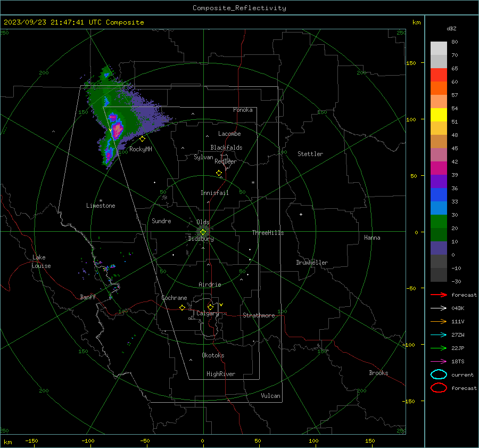This screenshot has width=479, height=448.
Task: Click the dark orange 57–60 dBZ swatch
Action: [439, 88]
